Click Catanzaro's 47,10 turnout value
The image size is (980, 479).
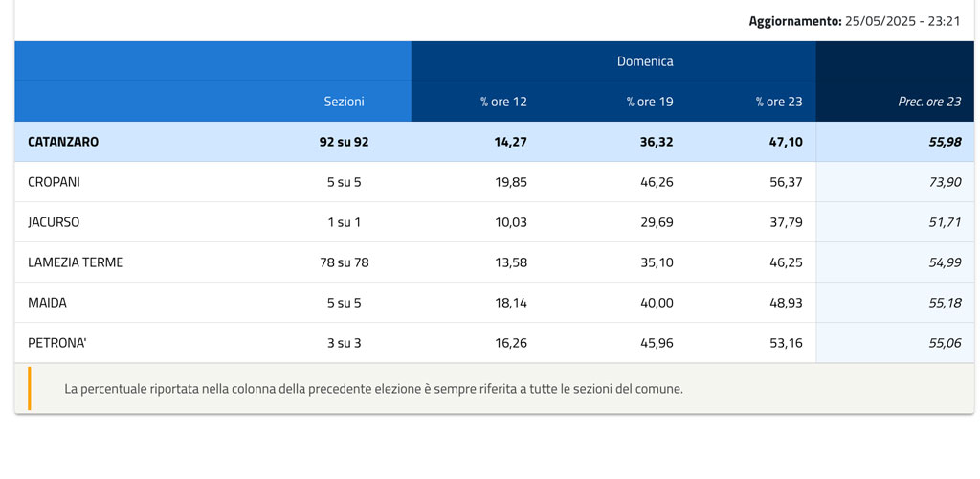click(787, 142)
